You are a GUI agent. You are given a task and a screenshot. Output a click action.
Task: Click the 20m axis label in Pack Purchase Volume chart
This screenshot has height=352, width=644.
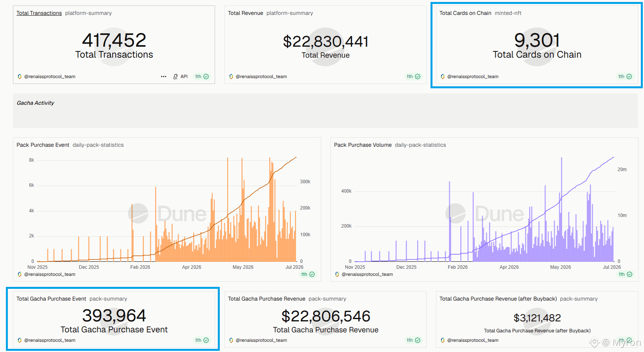[x=622, y=170]
